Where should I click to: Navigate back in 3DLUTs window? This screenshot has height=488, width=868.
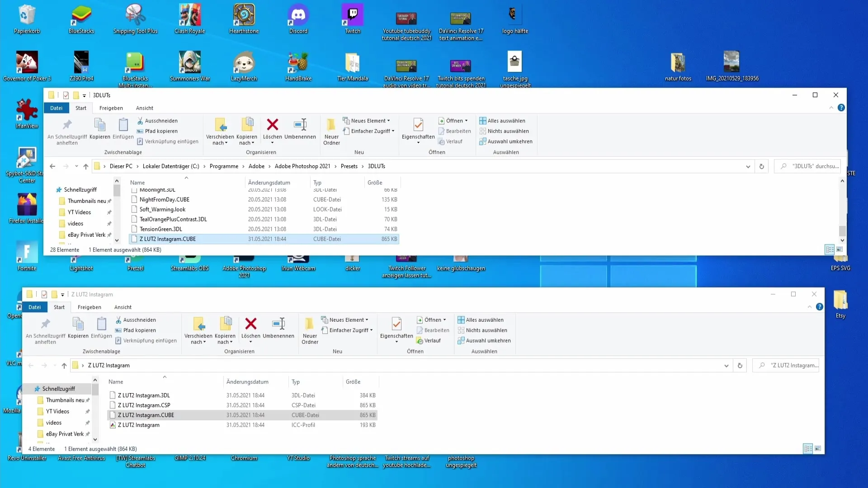52,166
